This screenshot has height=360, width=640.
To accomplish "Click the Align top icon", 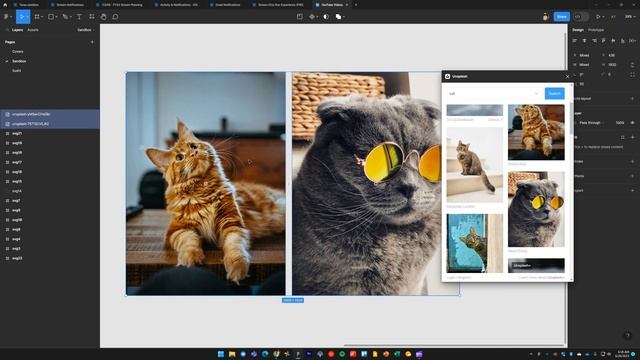I will (x=603, y=40).
